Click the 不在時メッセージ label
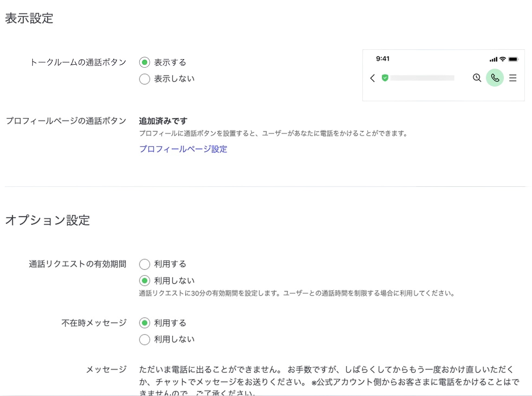Screen dimensions: 532x396 (x=94, y=323)
